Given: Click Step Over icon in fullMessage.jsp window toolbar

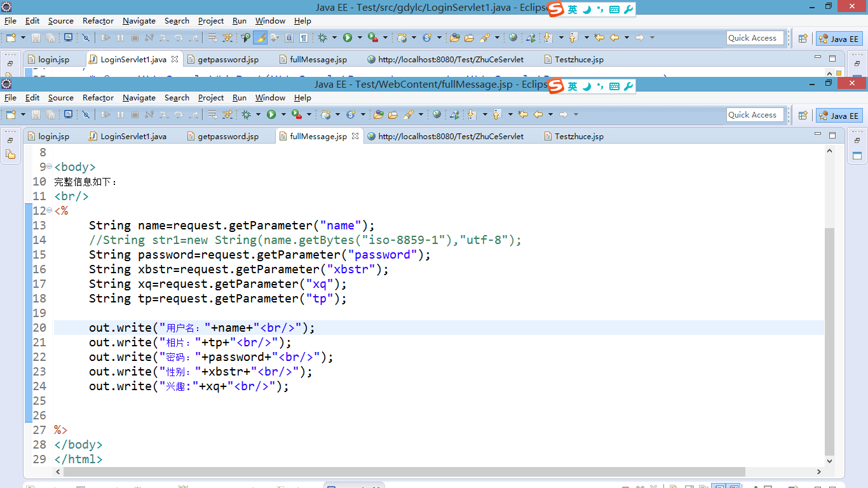Looking at the screenshot, I should (179, 114).
